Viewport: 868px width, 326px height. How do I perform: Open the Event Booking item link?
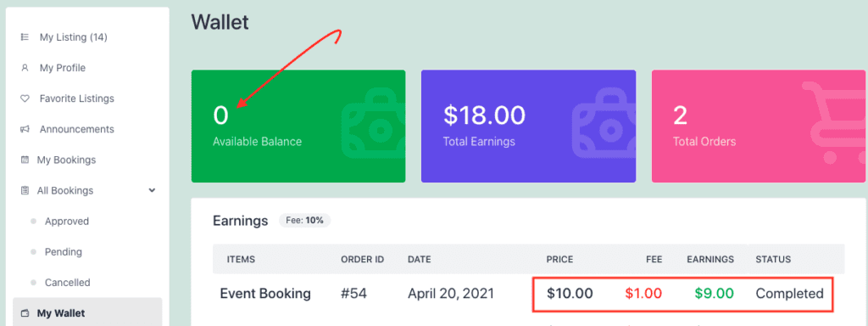click(265, 293)
